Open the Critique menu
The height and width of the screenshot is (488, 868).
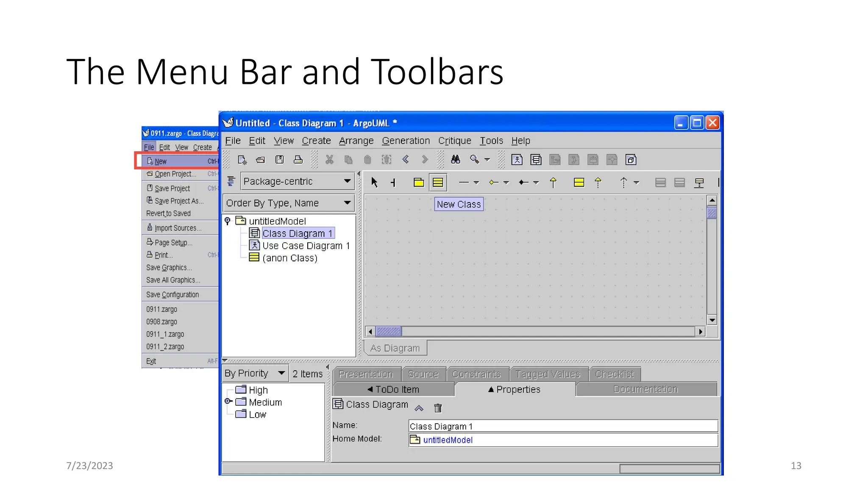454,141
